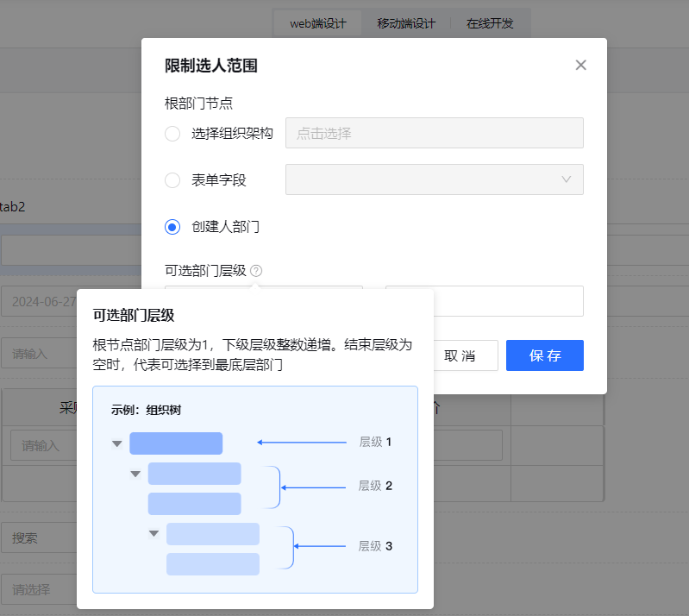Collapse the level 2 tree node triangle
This screenshot has height=616, width=689.
pyautogui.click(x=135, y=474)
